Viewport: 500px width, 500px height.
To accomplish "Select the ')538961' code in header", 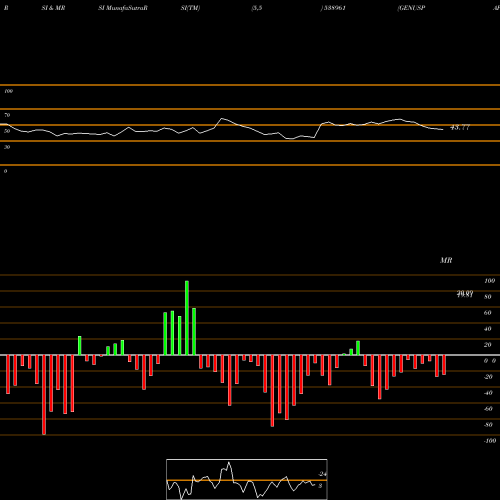I will click(333, 8).
